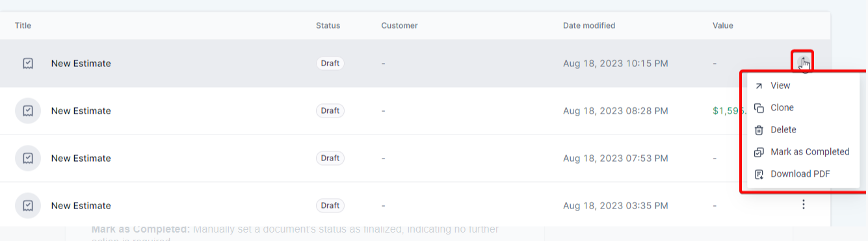
Task: Click the Title column header
Action: tap(23, 26)
